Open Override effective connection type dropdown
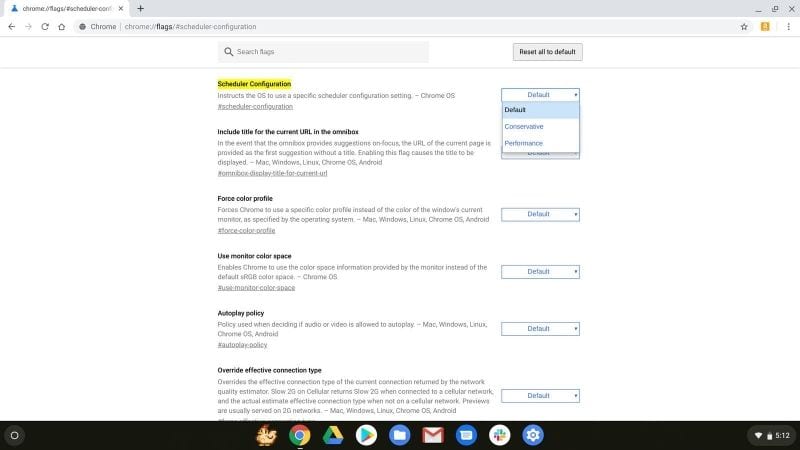 click(x=540, y=395)
